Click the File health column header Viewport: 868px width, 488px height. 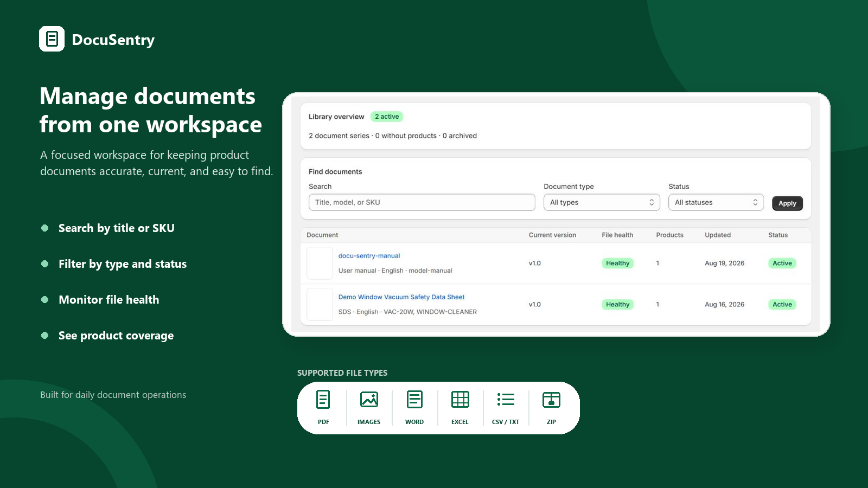pyautogui.click(x=617, y=235)
